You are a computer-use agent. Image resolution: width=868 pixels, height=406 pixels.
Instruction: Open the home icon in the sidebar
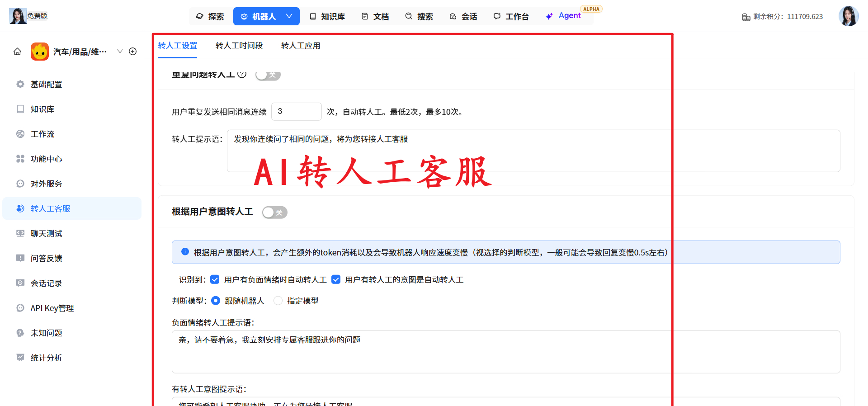click(17, 52)
